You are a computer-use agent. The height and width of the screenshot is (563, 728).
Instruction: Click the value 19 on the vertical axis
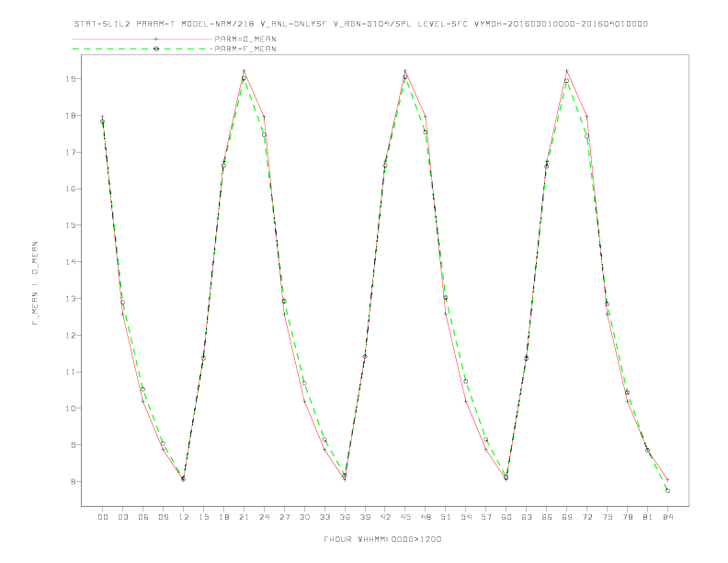coord(70,79)
